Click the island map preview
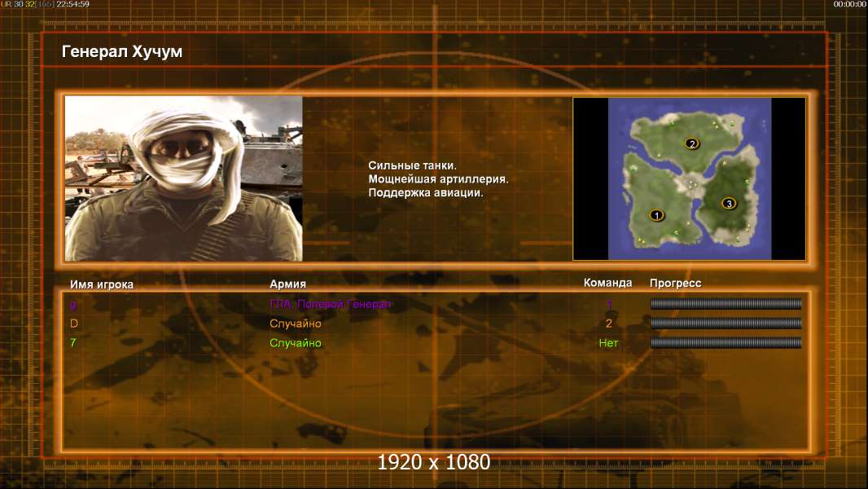 pyautogui.click(x=689, y=178)
